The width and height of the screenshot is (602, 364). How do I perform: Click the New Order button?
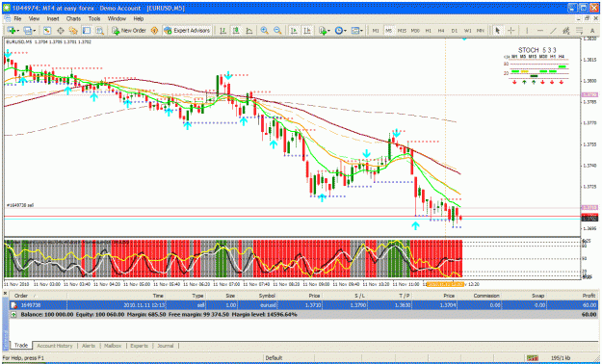(x=129, y=31)
